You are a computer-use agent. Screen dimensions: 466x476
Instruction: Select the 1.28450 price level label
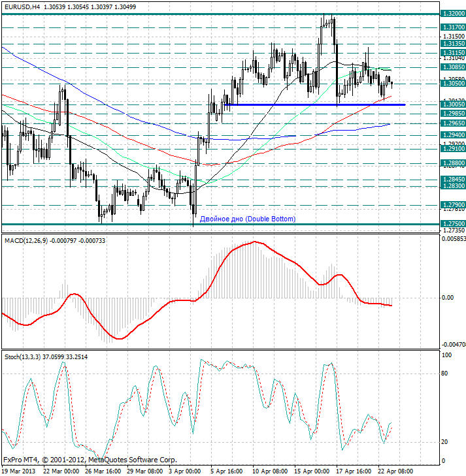[x=453, y=180]
